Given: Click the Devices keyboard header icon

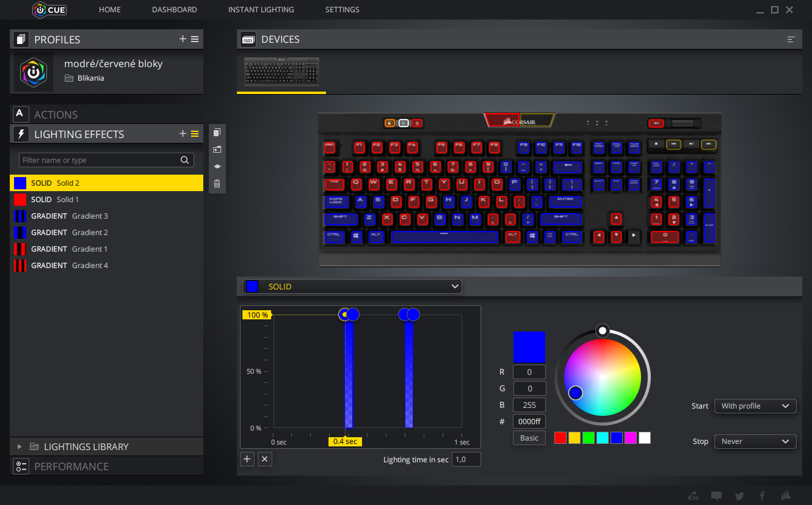Looking at the screenshot, I should pos(248,39).
